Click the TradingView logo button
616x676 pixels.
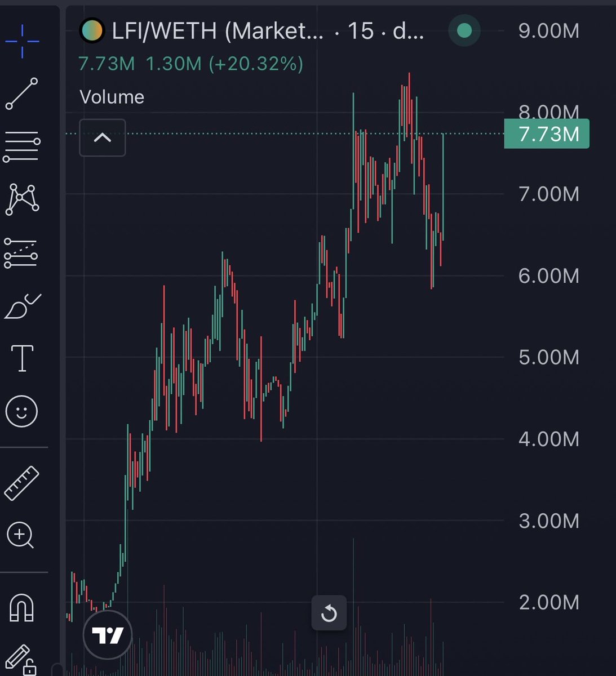pos(108,635)
